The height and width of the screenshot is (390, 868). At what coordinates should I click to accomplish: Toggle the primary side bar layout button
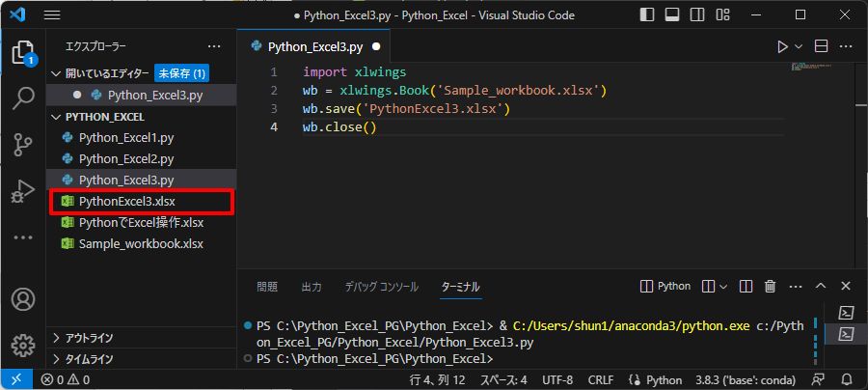[646, 14]
